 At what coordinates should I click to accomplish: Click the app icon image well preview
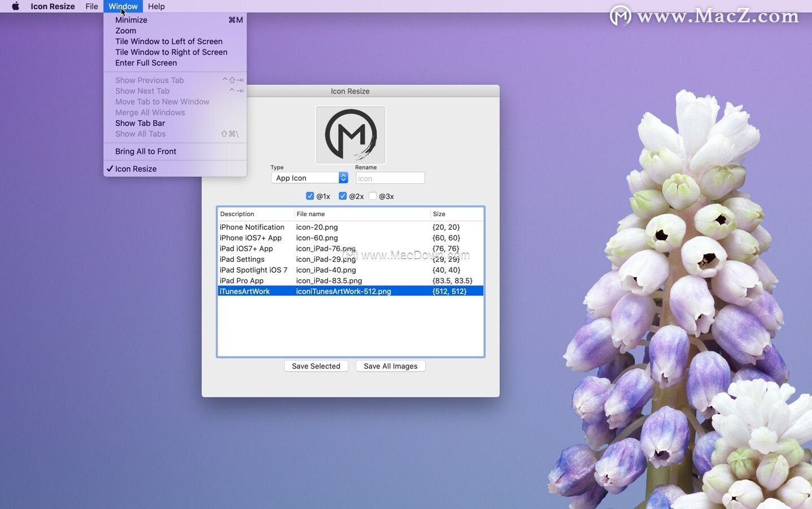(350, 135)
